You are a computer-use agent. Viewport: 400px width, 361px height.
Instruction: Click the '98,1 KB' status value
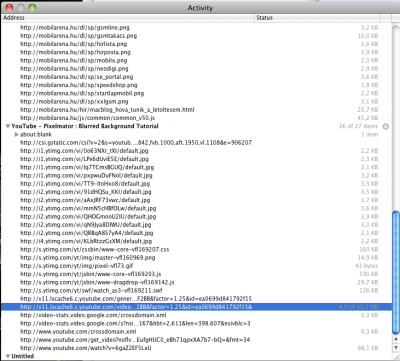click(368, 348)
